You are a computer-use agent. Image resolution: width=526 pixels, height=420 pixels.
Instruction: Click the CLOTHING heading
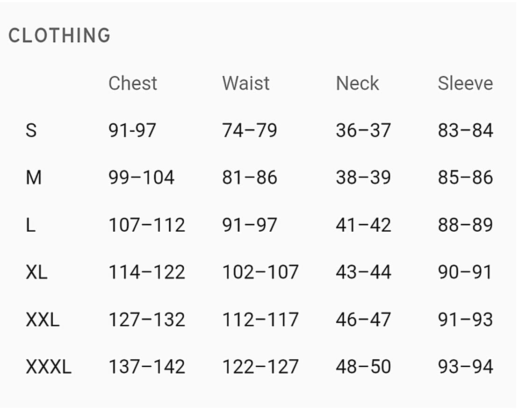click(59, 36)
